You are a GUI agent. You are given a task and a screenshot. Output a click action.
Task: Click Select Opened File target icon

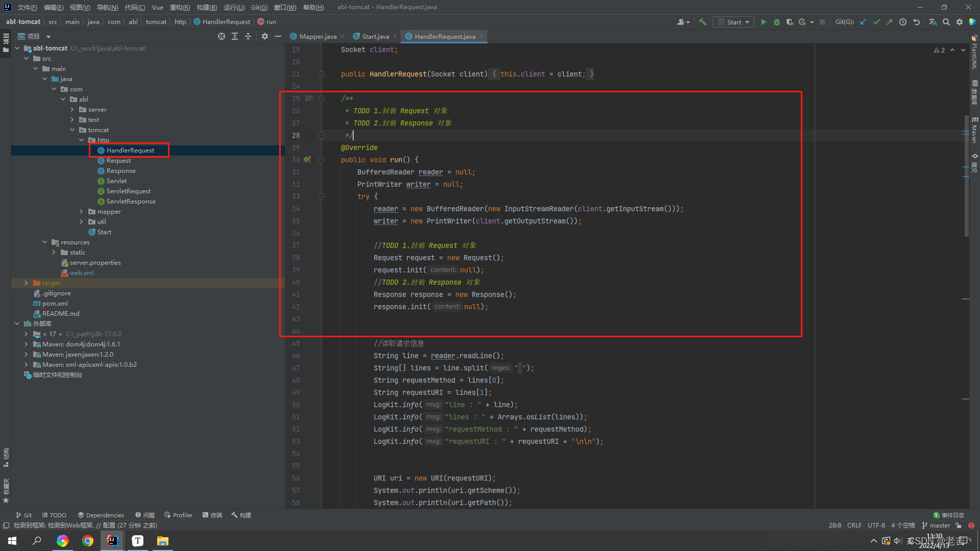coord(221,36)
